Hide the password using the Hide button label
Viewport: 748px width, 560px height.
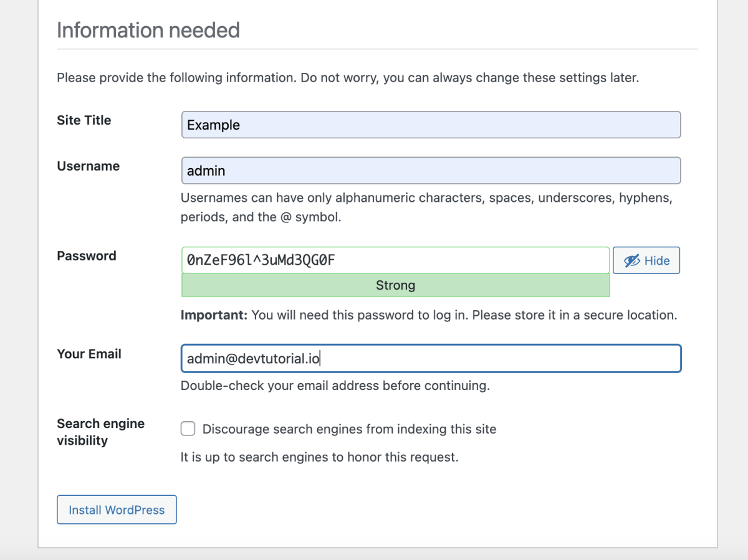tap(657, 260)
